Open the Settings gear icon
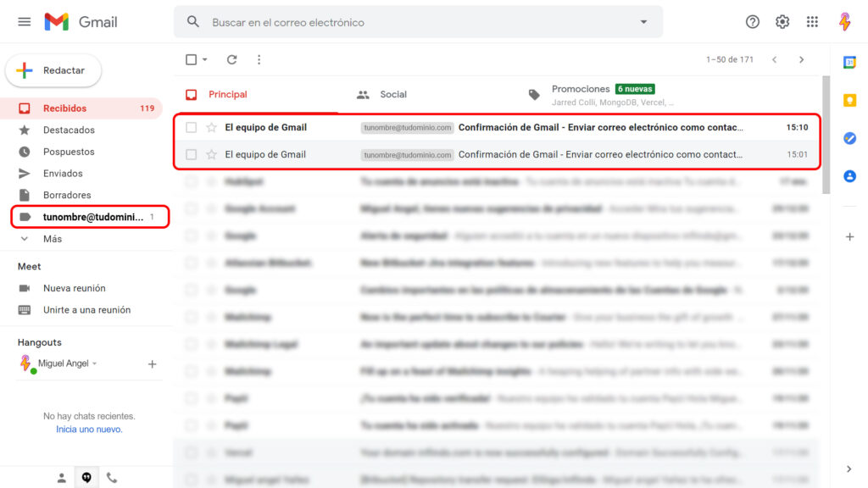 [782, 21]
